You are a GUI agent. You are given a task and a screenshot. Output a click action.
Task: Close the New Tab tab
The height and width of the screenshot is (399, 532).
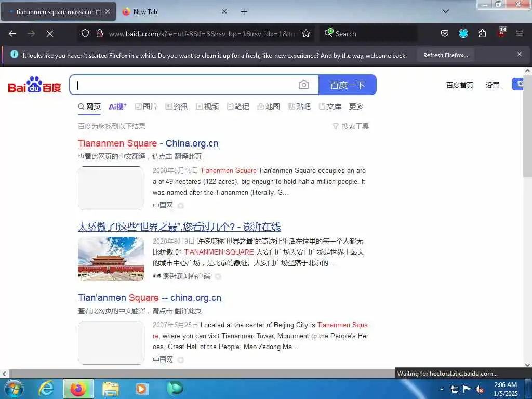coord(224,12)
